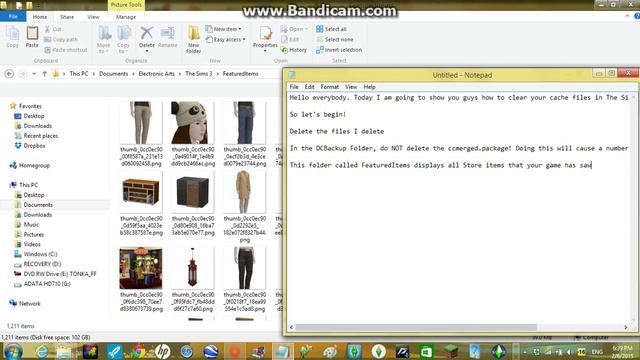Switch to the Manage ribbon tab
Image resolution: width=640 pixels, height=360 pixels.
coord(126,17)
